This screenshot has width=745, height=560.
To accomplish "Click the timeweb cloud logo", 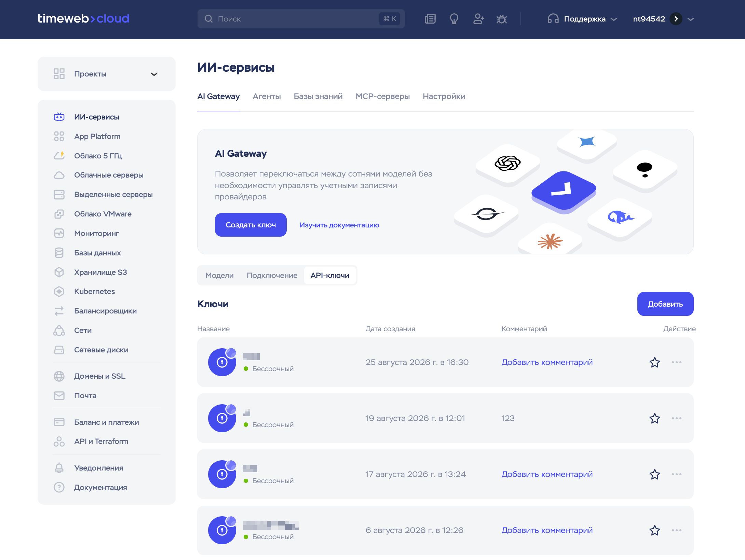I will pos(83,18).
